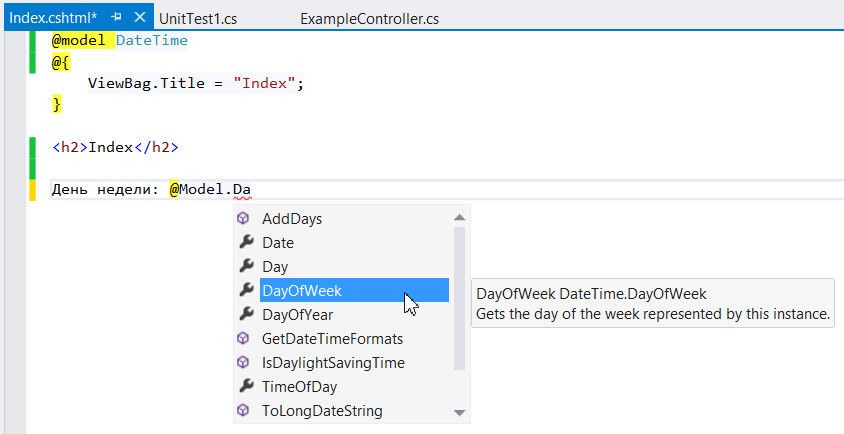Click the AddDays method cube icon

243,218
